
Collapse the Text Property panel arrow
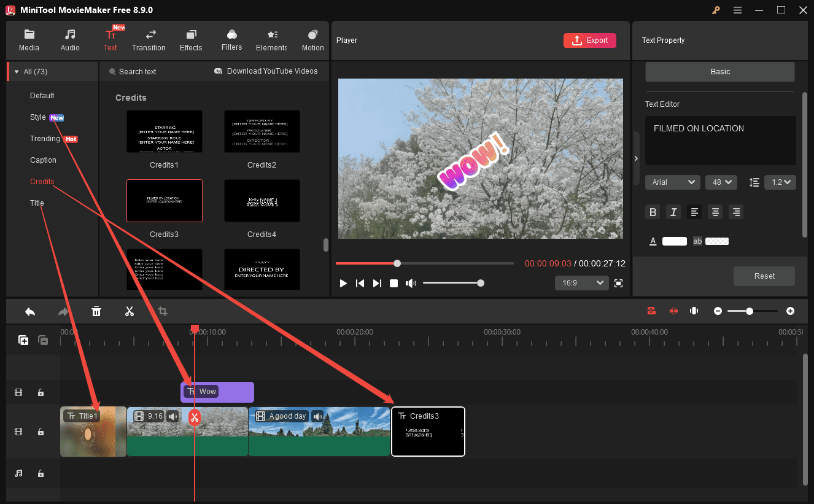click(636, 158)
